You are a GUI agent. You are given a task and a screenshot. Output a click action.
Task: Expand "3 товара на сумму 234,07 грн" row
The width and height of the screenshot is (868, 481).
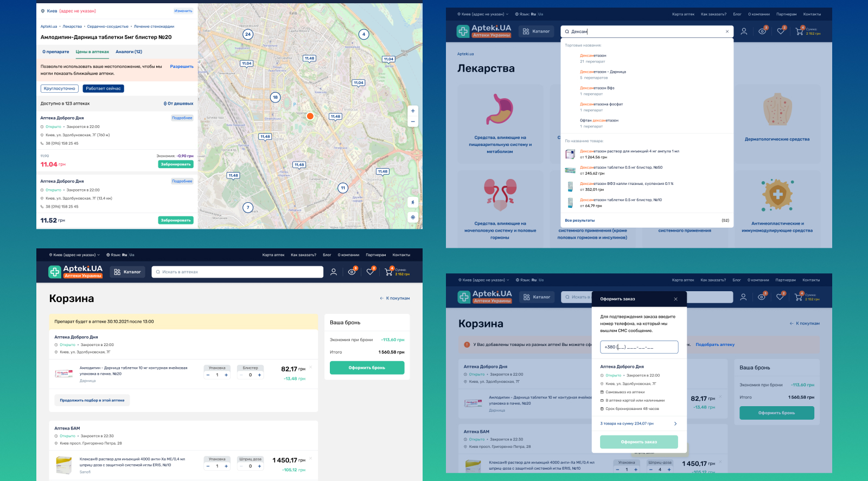pos(639,424)
